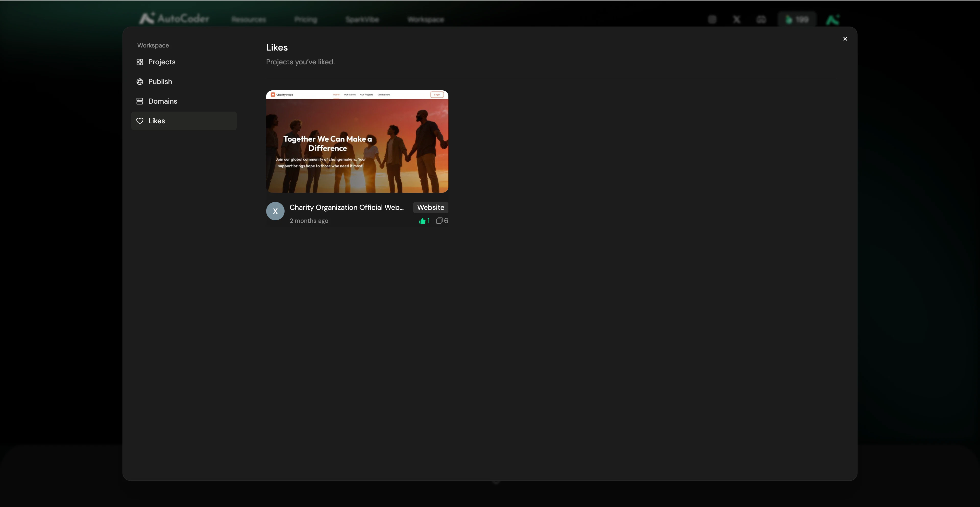This screenshot has width=980, height=507.
Task: Close the Workspace dialog with the X
Action: [x=845, y=39]
